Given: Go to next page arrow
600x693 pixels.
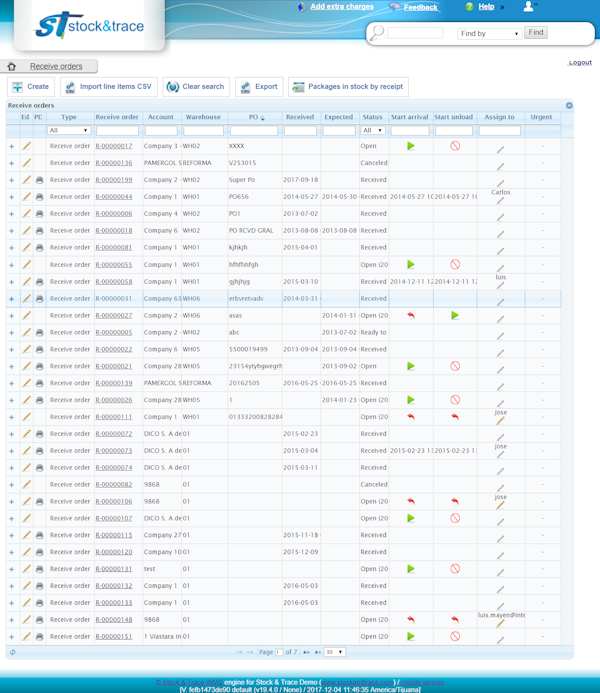Looking at the screenshot, I should pos(306,652).
